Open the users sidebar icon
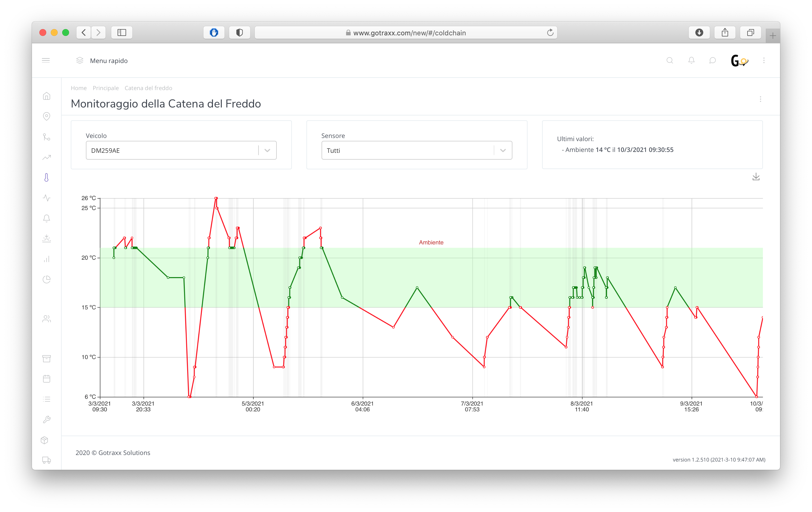 (47, 319)
